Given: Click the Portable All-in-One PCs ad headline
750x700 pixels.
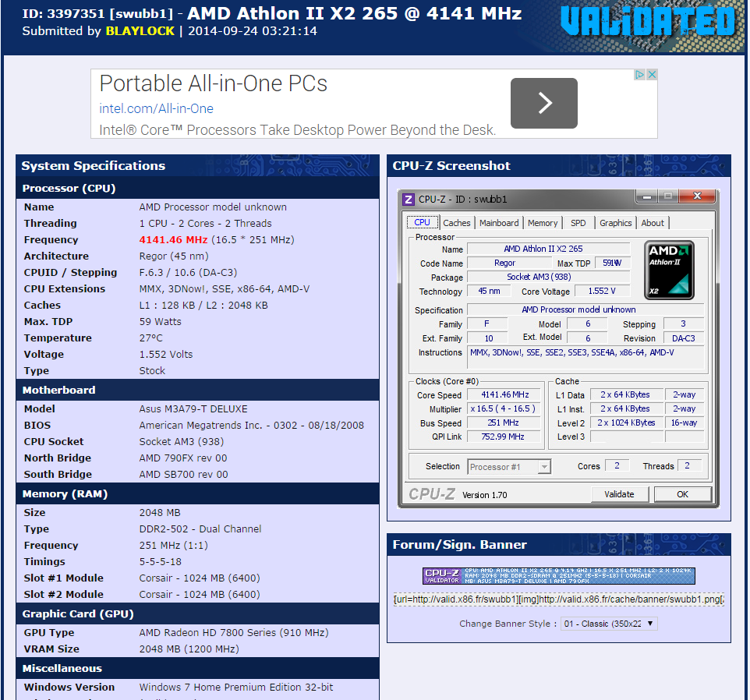Looking at the screenshot, I should [214, 83].
